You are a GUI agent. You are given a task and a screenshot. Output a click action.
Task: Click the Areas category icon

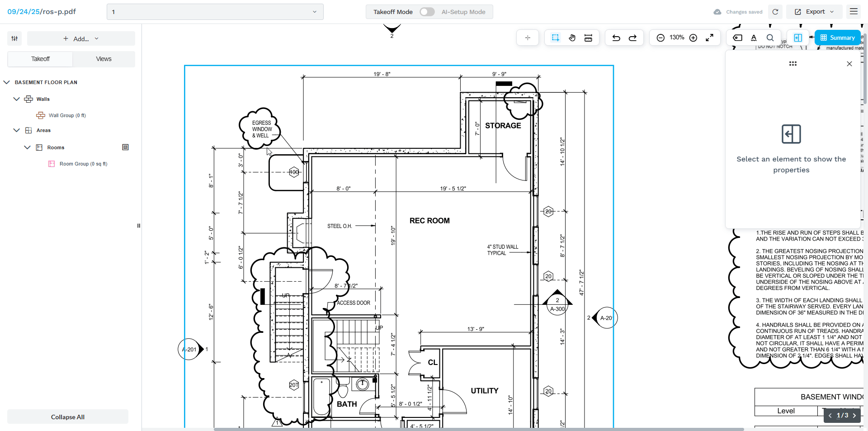coord(28,130)
